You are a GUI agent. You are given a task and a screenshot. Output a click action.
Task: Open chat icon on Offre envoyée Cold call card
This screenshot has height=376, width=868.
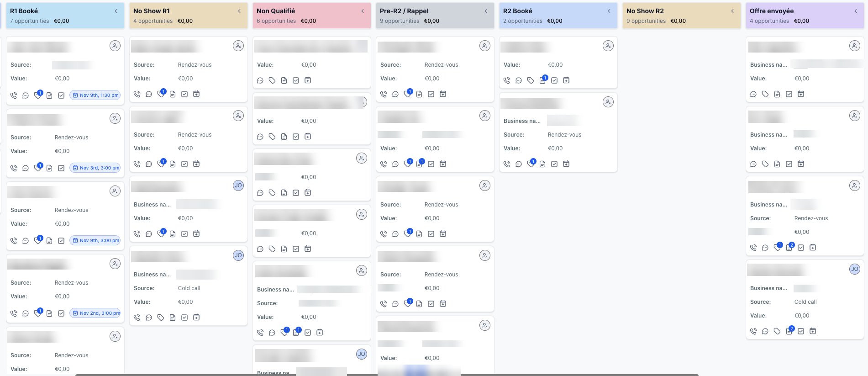pos(765,331)
